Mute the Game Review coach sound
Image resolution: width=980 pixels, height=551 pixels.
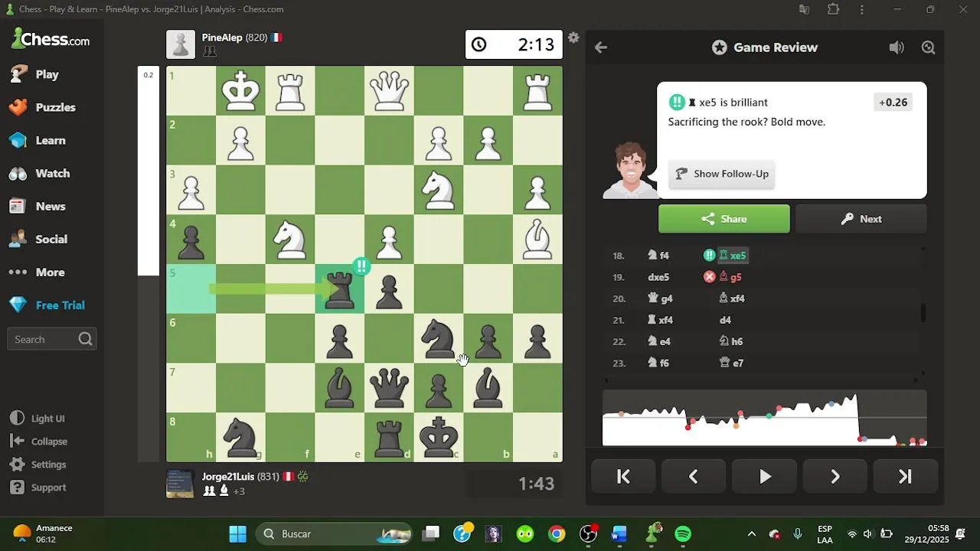(x=897, y=47)
